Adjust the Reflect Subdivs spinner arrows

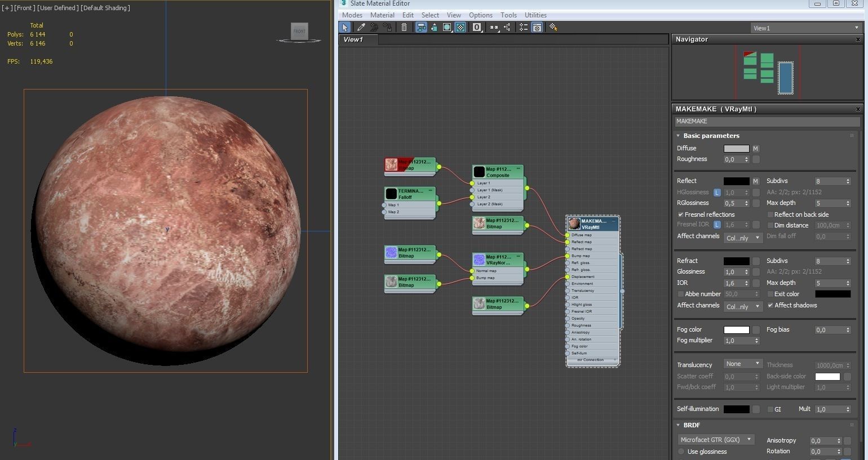[x=847, y=181]
